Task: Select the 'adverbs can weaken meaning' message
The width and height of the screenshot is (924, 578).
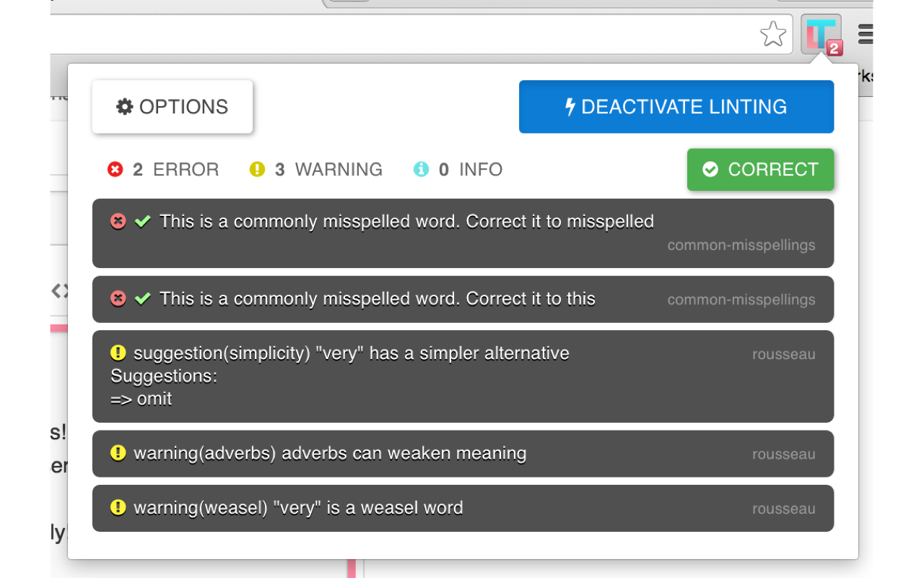Action: click(330, 454)
